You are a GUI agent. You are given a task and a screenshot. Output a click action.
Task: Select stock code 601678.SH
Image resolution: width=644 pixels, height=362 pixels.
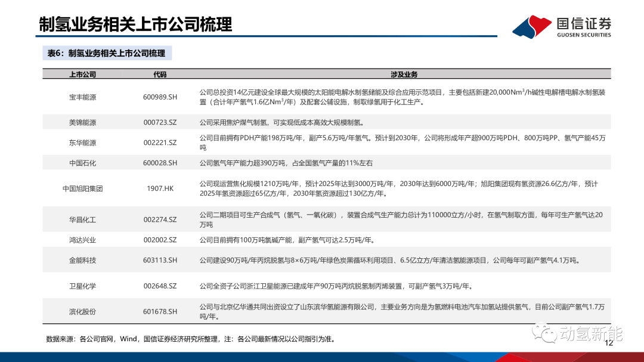pos(160,311)
